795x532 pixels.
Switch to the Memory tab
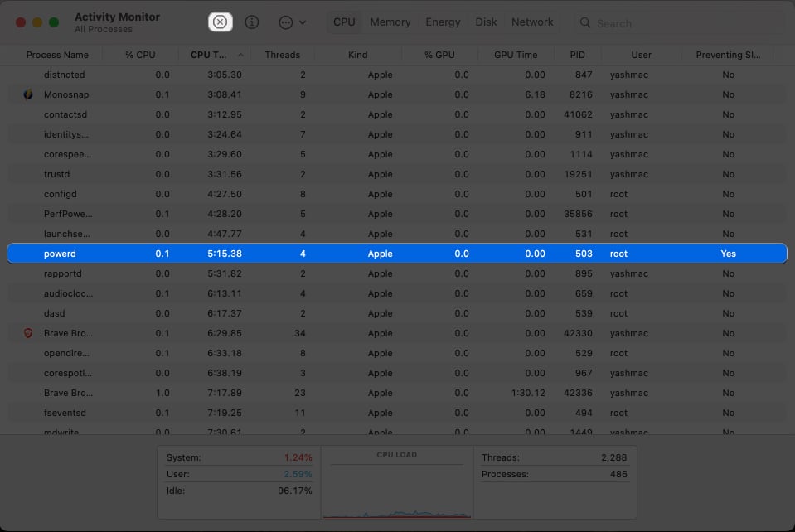(390, 22)
